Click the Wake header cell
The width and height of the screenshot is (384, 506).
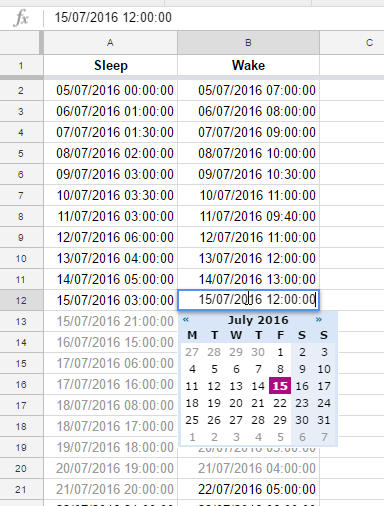pyautogui.click(x=248, y=65)
